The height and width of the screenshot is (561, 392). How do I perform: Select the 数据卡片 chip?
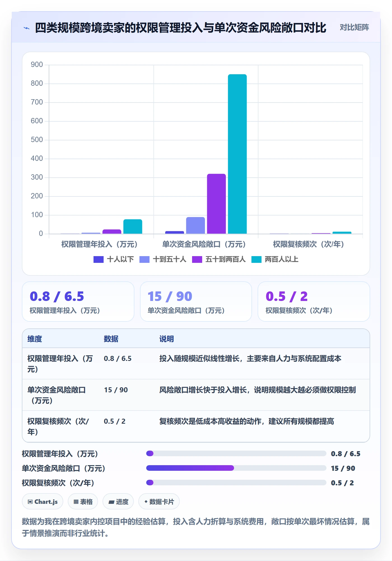coord(159,502)
